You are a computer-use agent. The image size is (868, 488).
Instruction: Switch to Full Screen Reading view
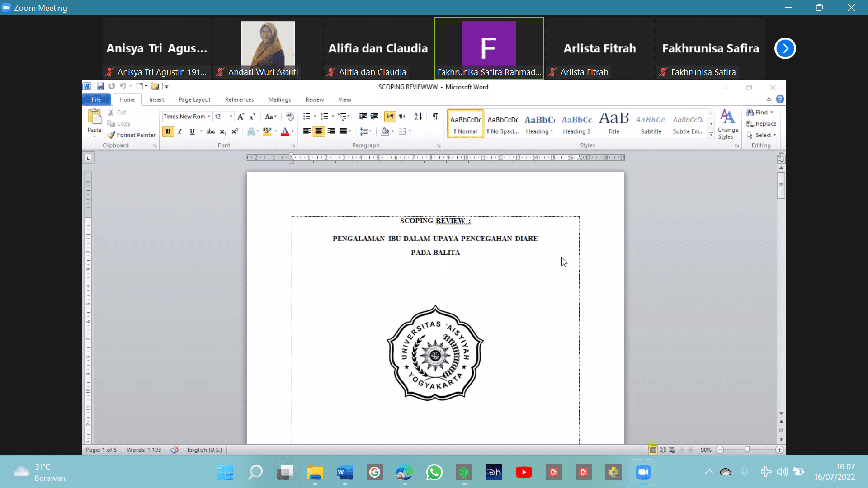(x=663, y=450)
